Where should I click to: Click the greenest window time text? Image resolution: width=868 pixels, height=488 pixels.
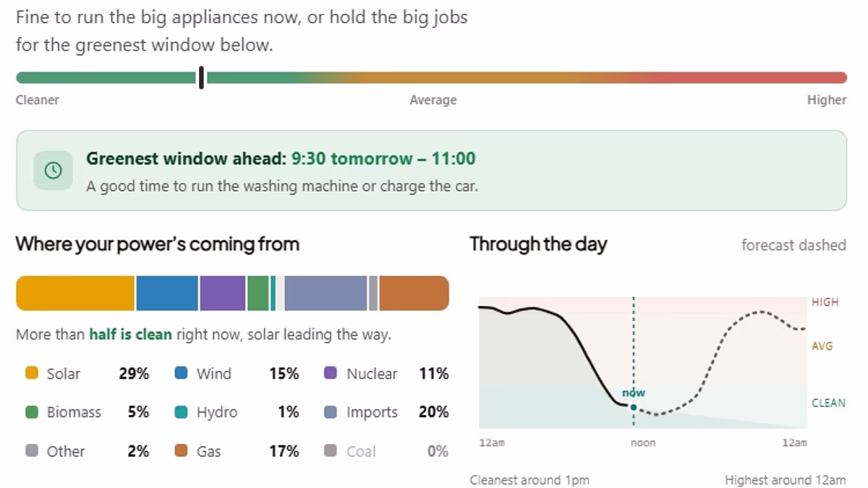point(383,158)
